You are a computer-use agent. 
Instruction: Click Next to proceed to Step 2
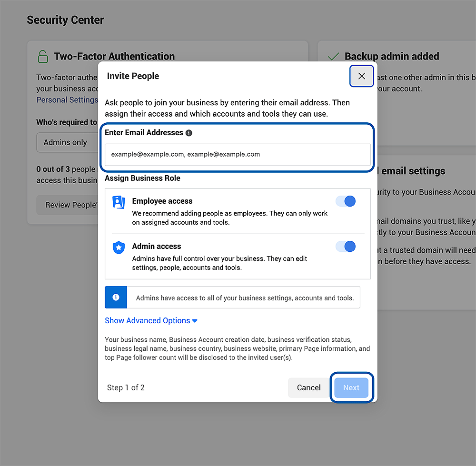click(x=351, y=387)
